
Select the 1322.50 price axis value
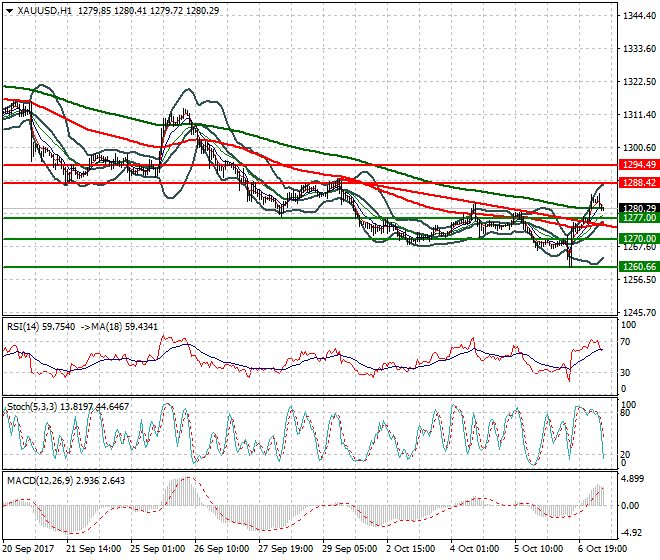click(639, 81)
